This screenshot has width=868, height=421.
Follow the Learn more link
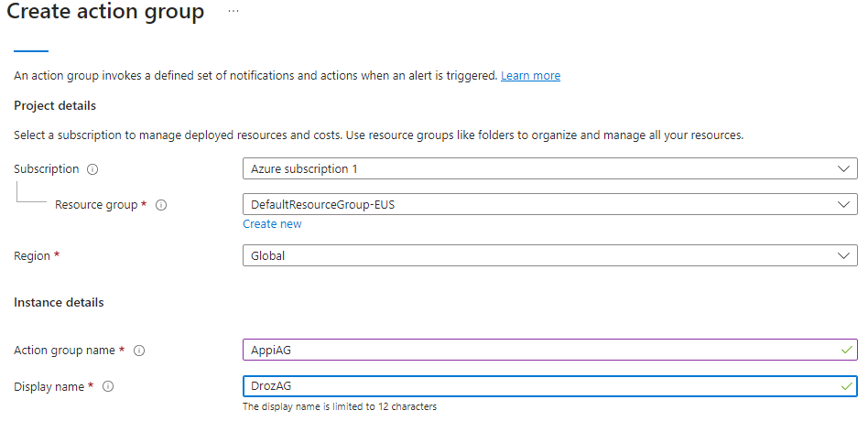[530, 76]
